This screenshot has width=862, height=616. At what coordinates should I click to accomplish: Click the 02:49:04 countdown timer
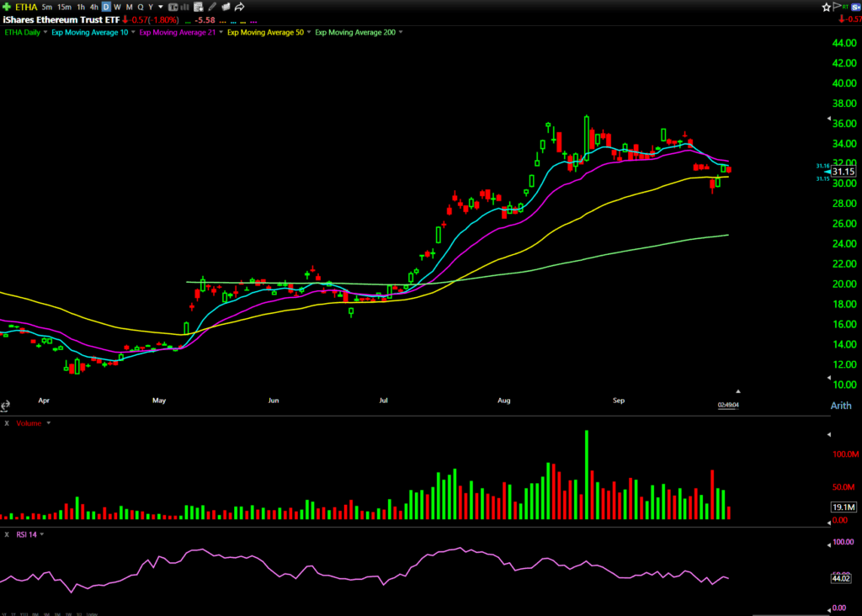point(727,405)
